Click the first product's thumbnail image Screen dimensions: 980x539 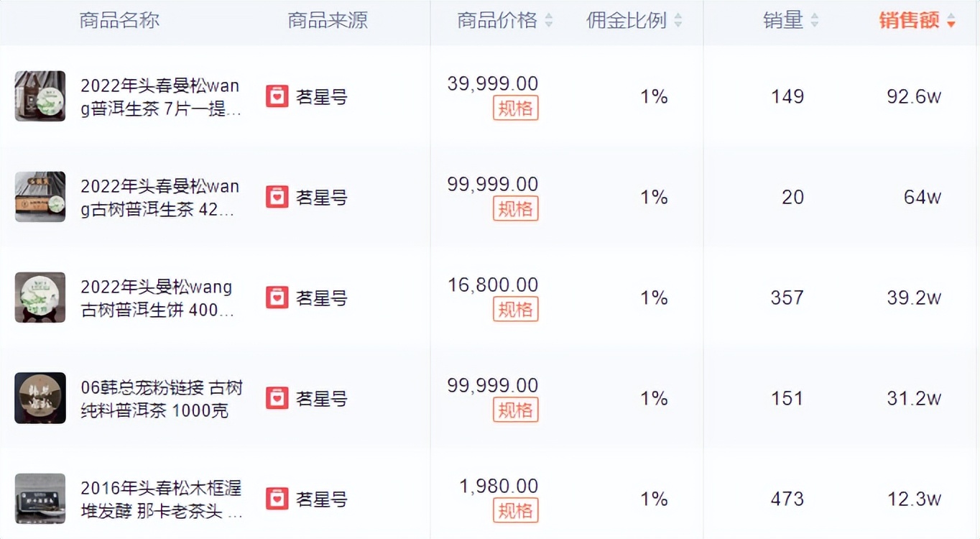coord(40,96)
